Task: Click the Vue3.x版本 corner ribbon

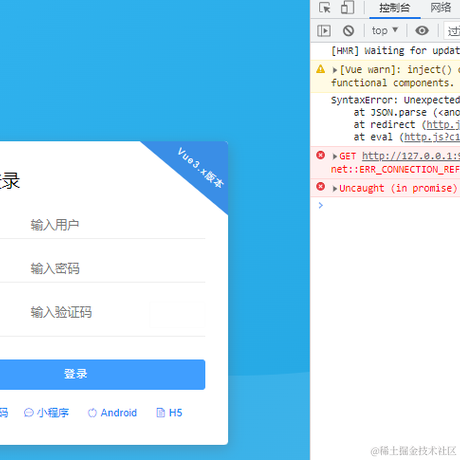Action: [x=200, y=167]
